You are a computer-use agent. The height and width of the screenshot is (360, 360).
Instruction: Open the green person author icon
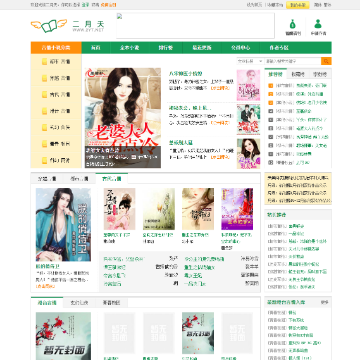(318, 24)
